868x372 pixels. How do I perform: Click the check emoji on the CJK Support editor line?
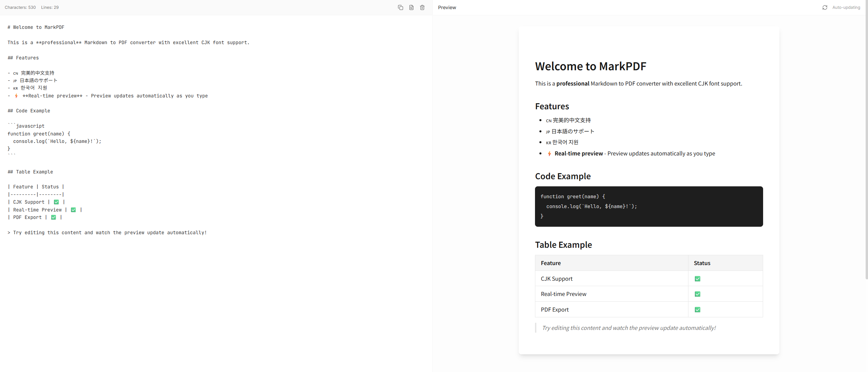tap(56, 202)
